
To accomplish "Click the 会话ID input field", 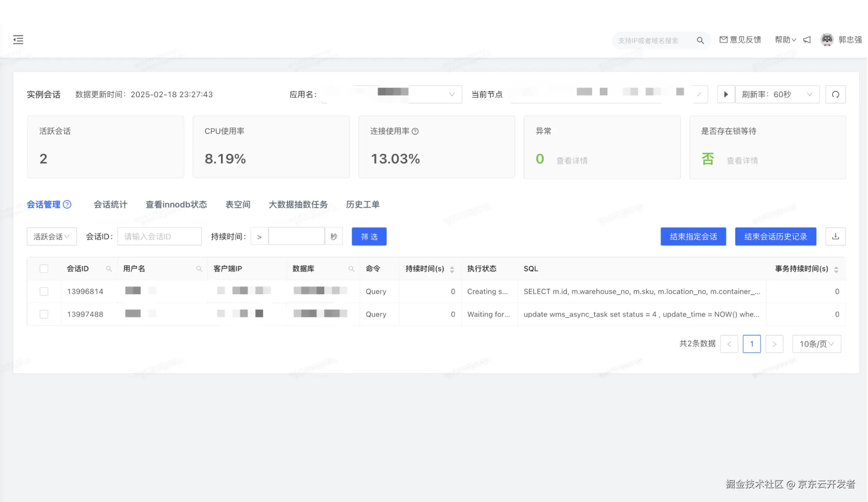I will [x=159, y=236].
